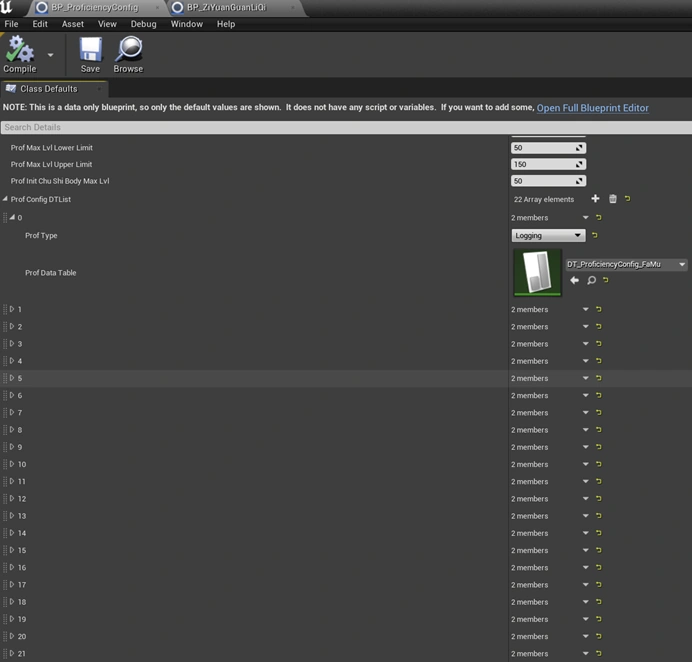Reset array element 20 to default

(598, 636)
